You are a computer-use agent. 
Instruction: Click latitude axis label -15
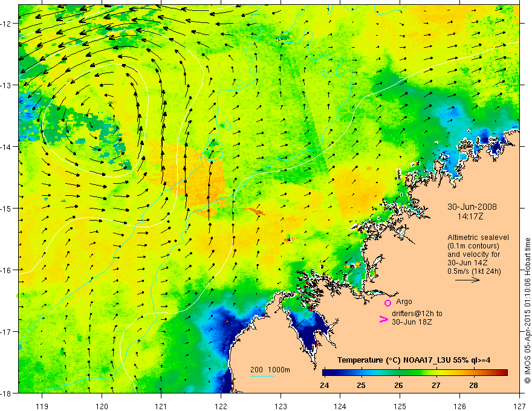7,208
